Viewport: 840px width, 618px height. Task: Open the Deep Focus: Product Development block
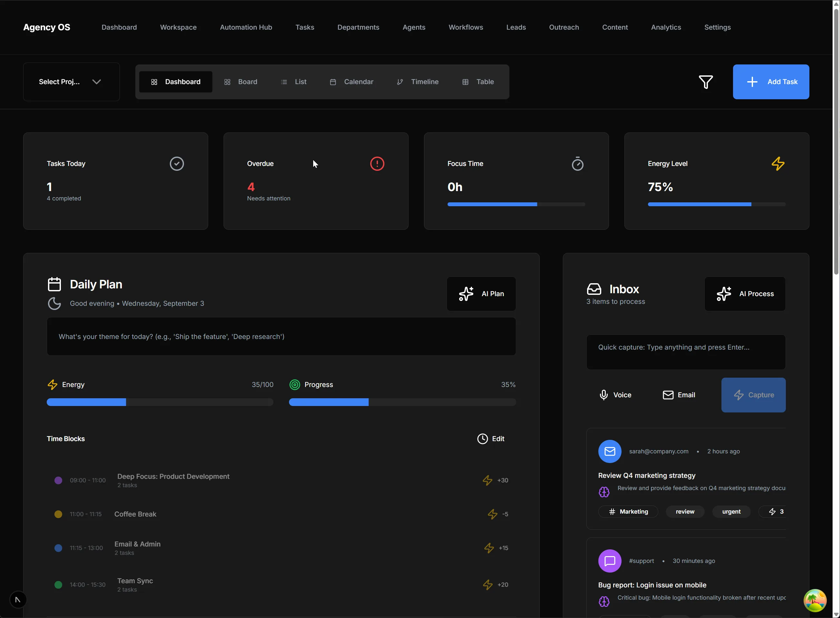pos(281,480)
